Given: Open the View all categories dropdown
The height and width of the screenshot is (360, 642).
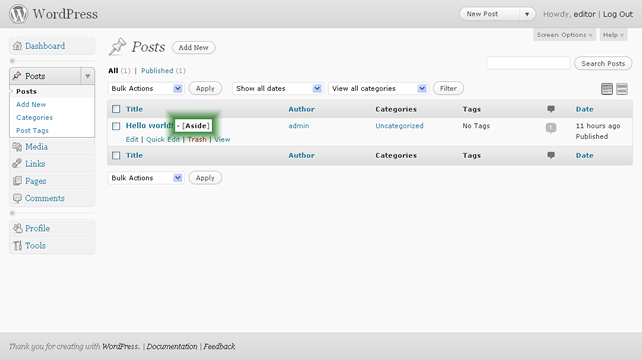Looking at the screenshot, I should point(378,88).
